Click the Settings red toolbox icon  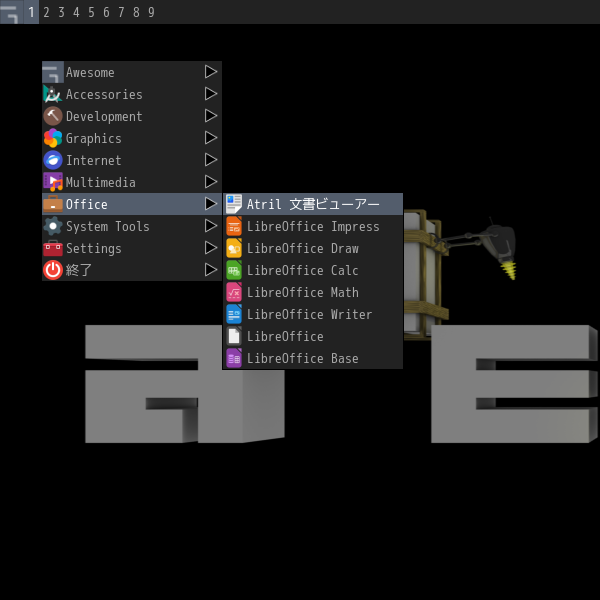53,248
